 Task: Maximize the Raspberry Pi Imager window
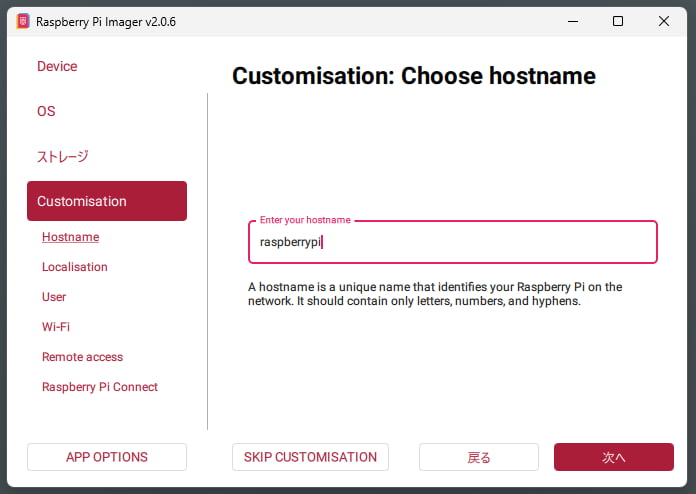(618, 21)
